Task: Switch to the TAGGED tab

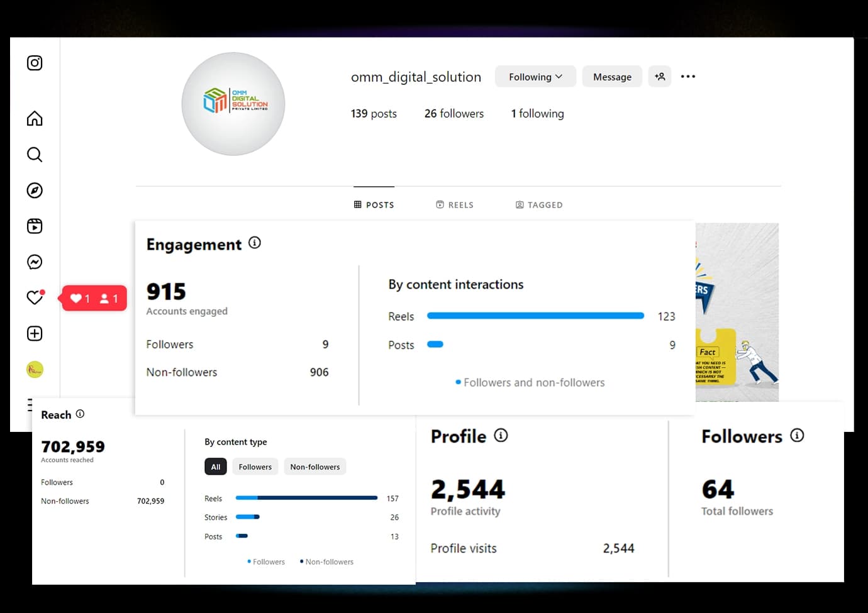Action: [x=539, y=205]
